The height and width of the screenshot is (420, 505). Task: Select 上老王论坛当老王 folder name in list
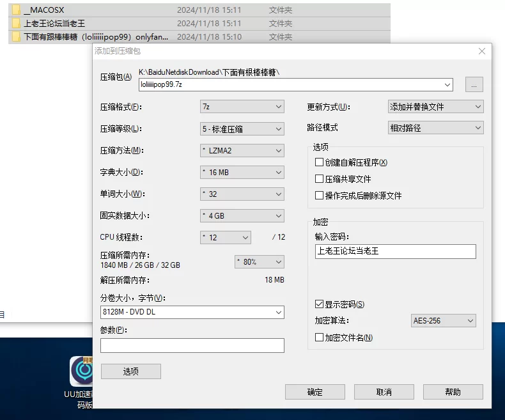[x=54, y=24]
